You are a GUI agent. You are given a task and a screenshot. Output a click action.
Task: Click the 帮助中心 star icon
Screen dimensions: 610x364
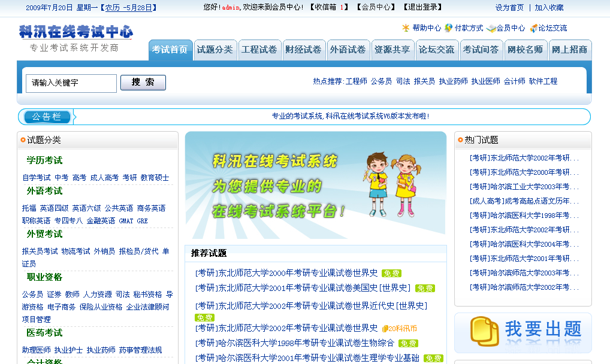406,28
